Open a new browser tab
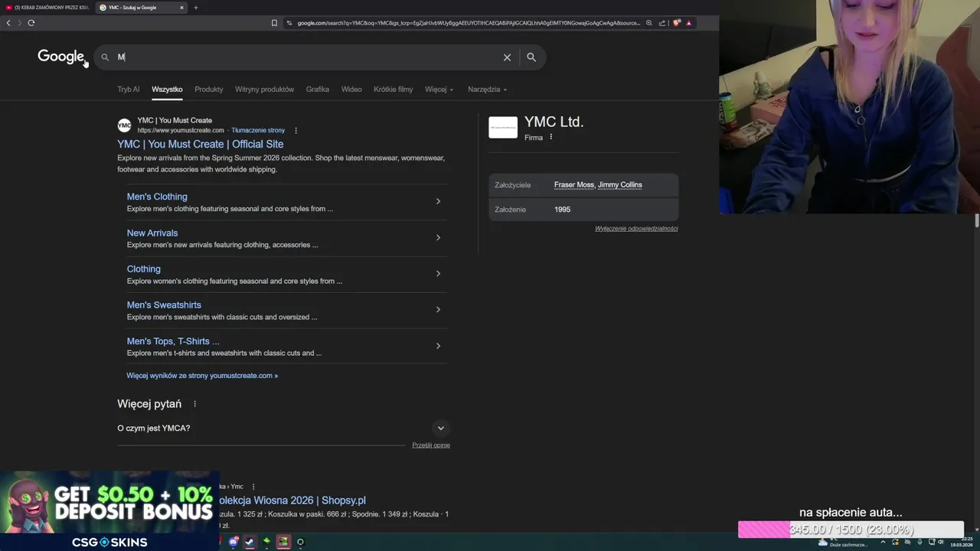The height and width of the screenshot is (551, 980). click(x=195, y=8)
